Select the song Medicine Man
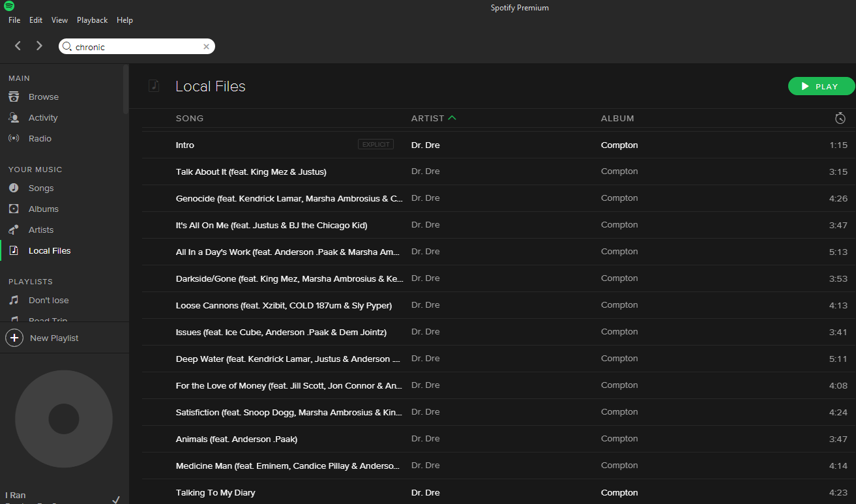This screenshot has height=504, width=856. point(288,466)
